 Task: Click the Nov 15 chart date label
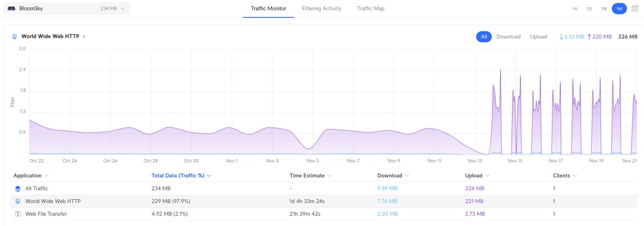(x=515, y=161)
